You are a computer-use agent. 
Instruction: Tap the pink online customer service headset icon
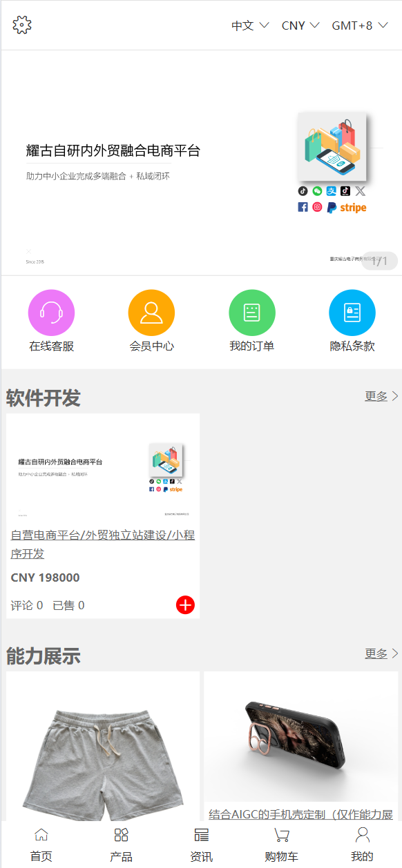51,313
